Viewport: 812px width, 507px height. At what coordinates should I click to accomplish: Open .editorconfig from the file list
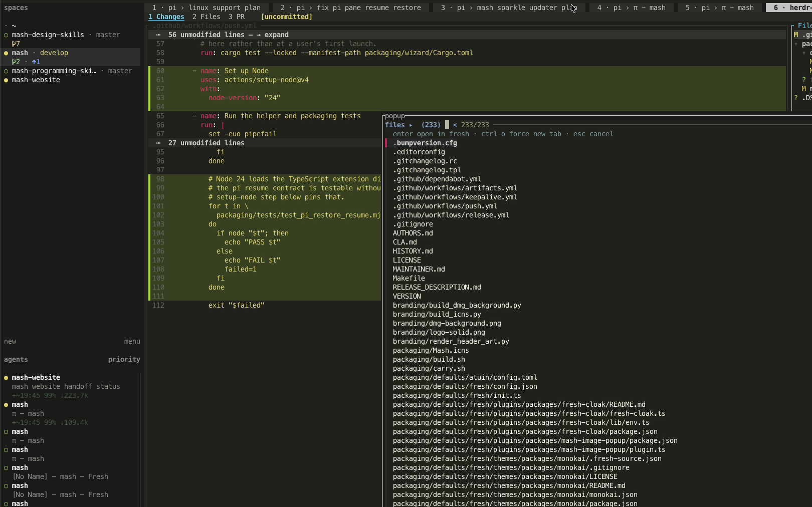[419, 152]
